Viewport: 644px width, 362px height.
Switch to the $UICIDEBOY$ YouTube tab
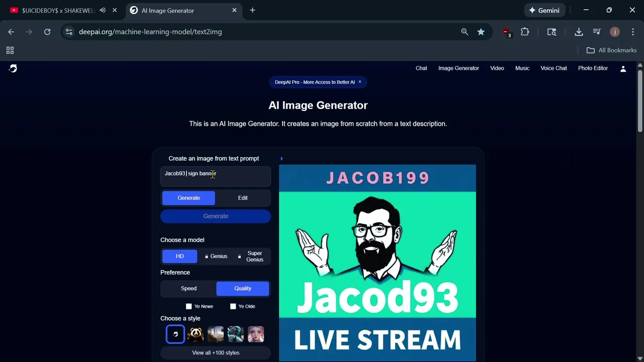(58, 10)
